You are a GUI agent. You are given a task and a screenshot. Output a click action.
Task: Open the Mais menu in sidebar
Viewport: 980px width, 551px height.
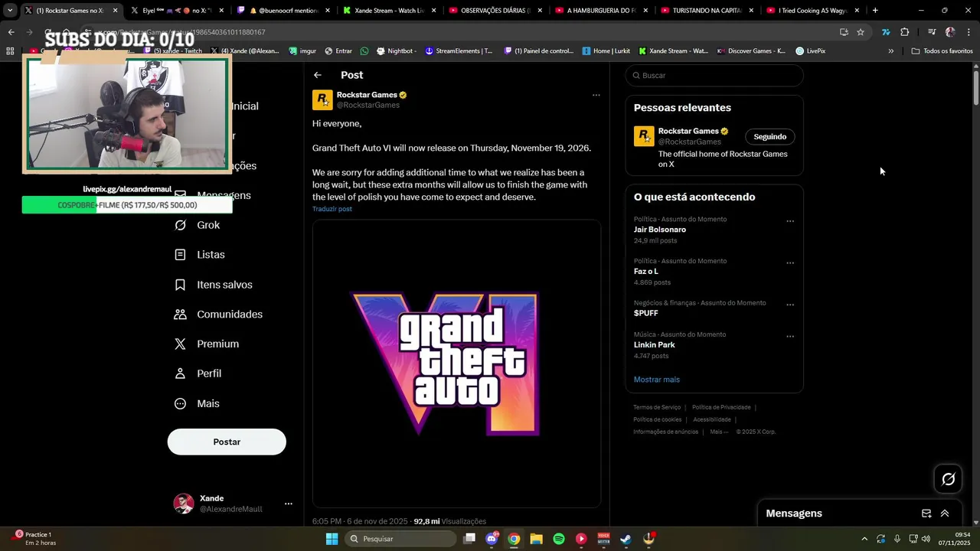197,403
